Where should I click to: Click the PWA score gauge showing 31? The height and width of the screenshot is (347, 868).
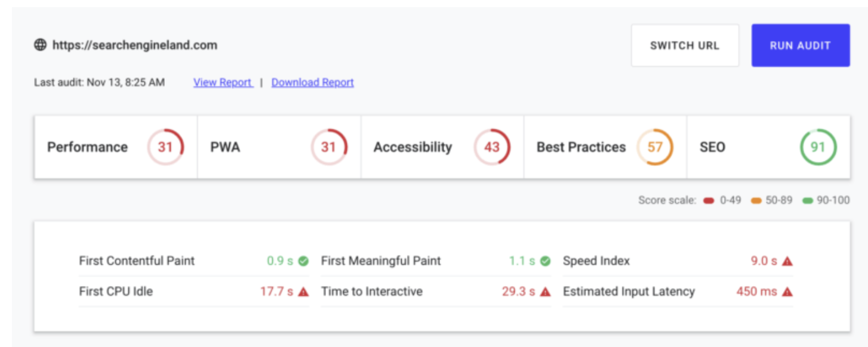[x=329, y=147]
